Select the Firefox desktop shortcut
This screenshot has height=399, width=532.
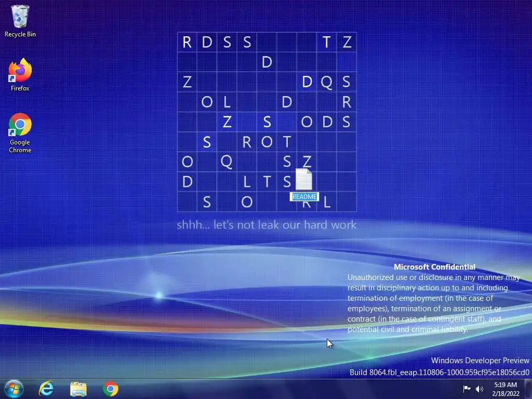coord(20,75)
